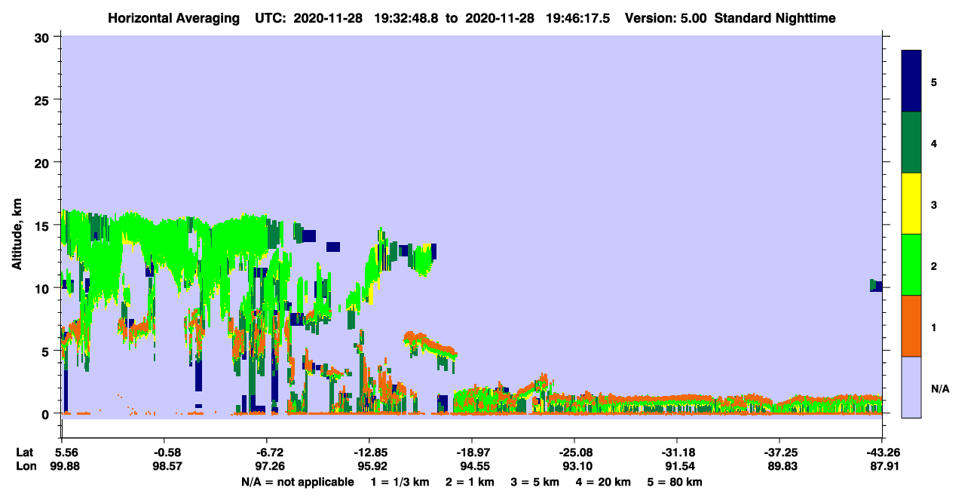Click longitude value 94.55
The width and height of the screenshot is (980, 503).
(475, 466)
